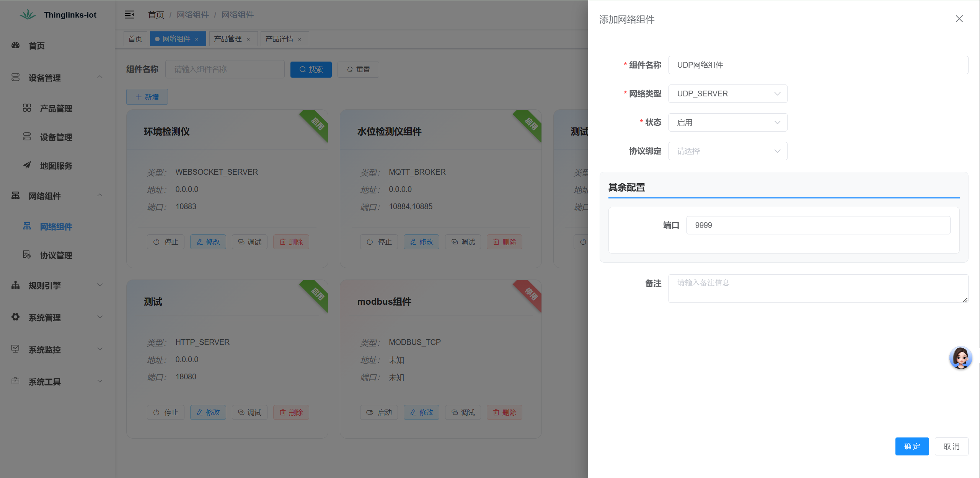980x478 pixels.
Task: Select 产品管理 under 设备管理
Action: tap(56, 108)
